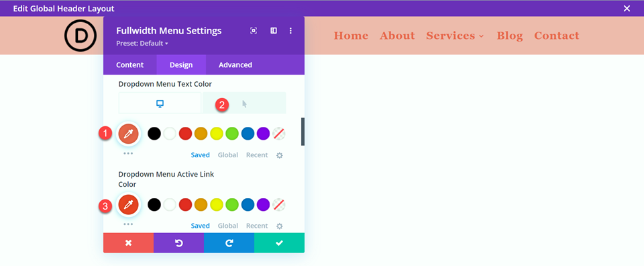Show Global palette under Dropdown Menu Text Color
This screenshot has height=266, width=644.
(228, 155)
